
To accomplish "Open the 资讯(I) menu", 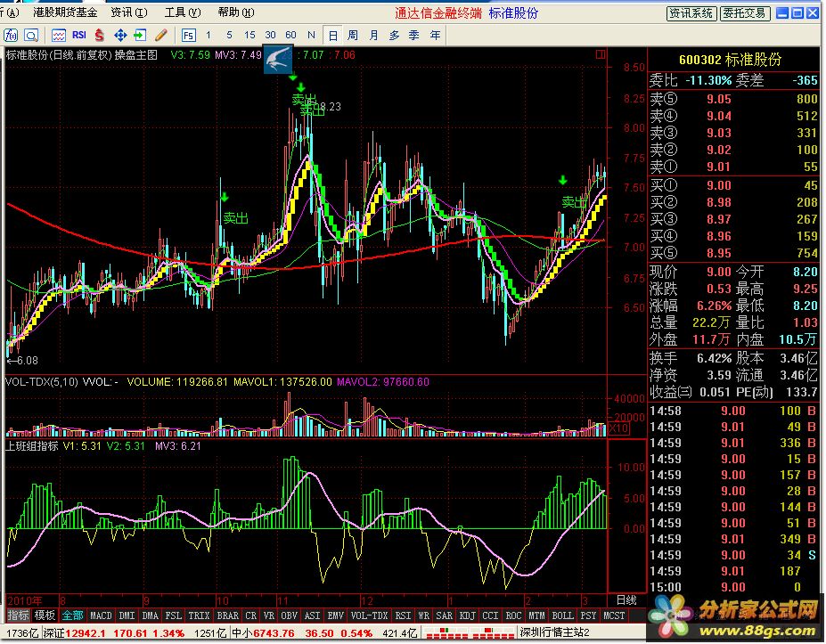I will click(129, 12).
